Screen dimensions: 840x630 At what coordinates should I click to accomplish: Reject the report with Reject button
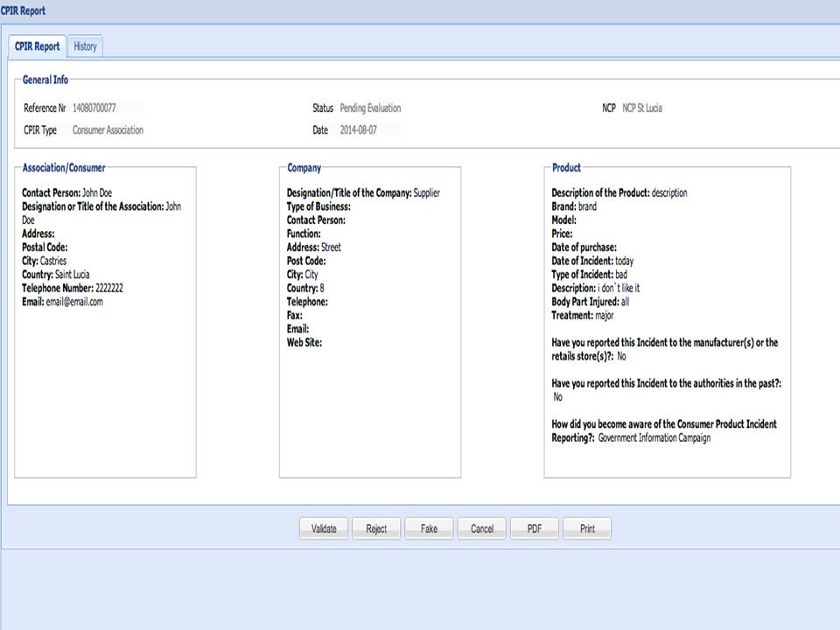point(376,528)
